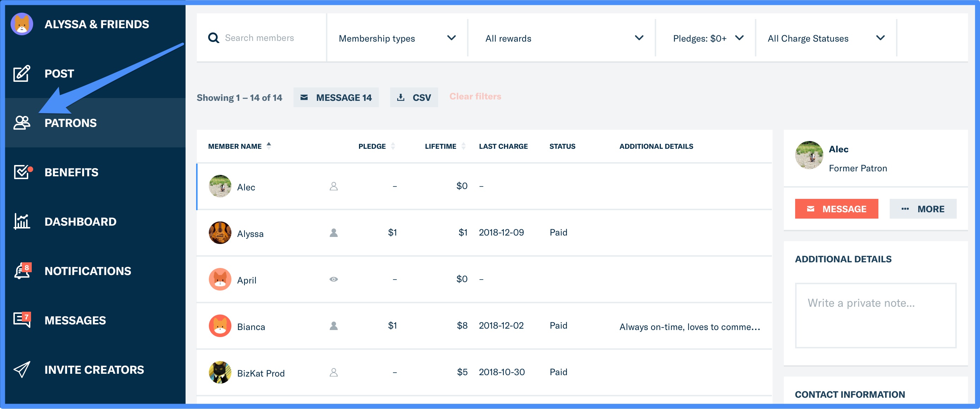Open the Pledges: $0+ dropdown
This screenshot has height=409, width=980.
click(x=707, y=38)
